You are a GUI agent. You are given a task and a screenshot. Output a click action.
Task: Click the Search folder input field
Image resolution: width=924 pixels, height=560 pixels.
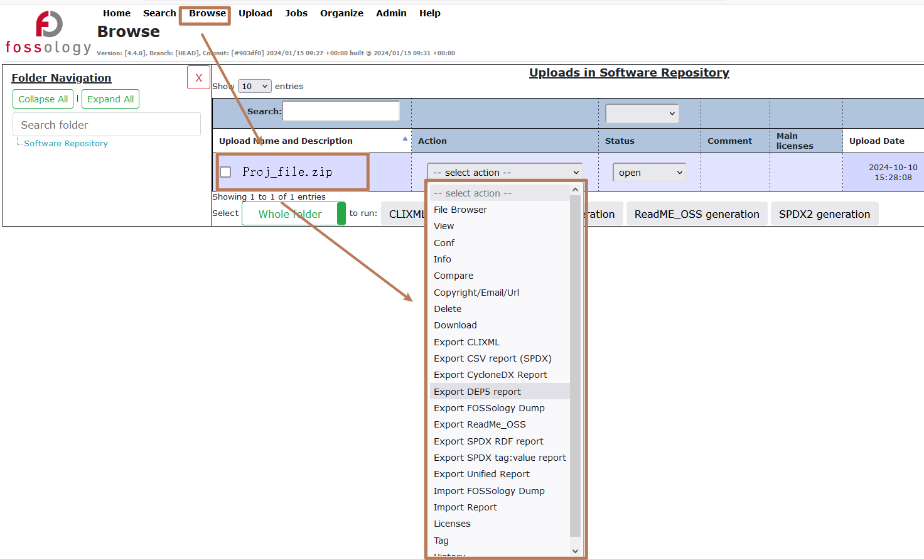point(107,125)
